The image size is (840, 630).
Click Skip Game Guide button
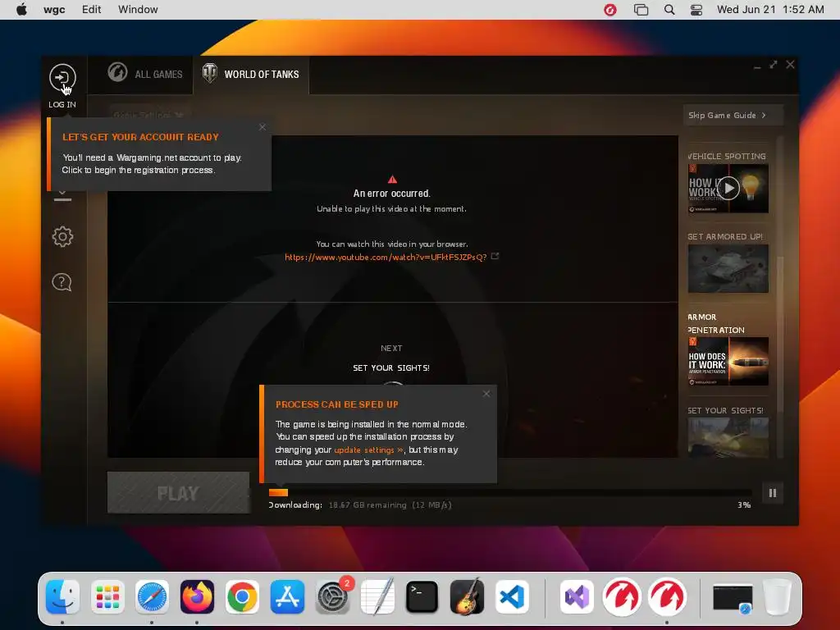(733, 115)
